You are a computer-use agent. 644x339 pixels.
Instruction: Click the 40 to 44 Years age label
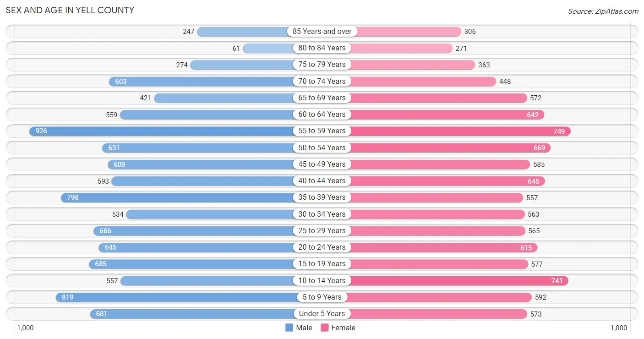point(322,180)
